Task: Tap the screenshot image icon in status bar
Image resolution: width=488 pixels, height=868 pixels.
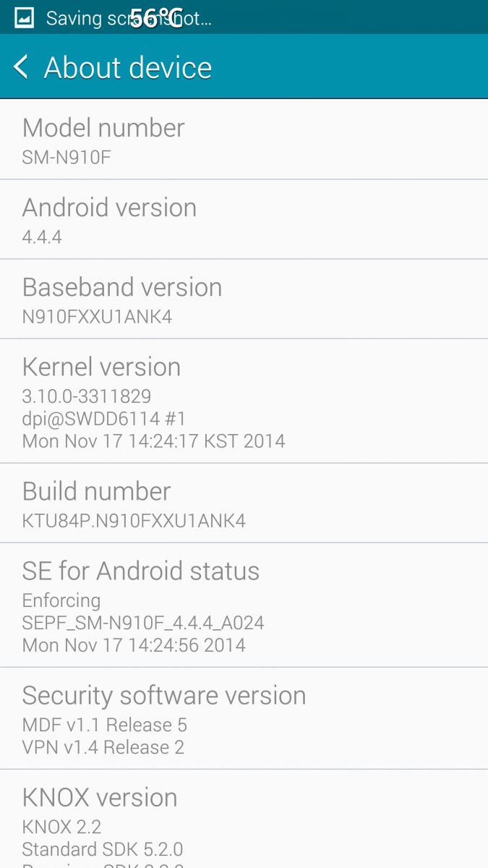Action: [24, 17]
